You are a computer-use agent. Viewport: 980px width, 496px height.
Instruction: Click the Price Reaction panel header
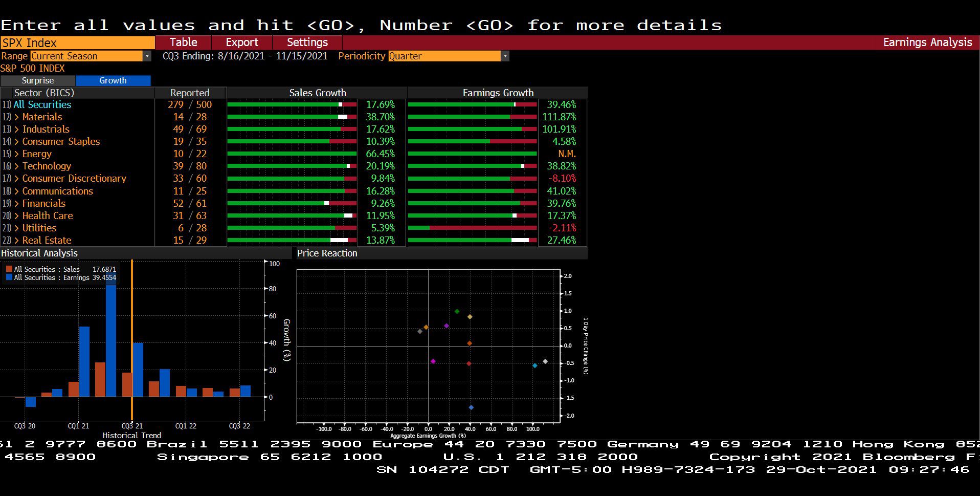(327, 253)
